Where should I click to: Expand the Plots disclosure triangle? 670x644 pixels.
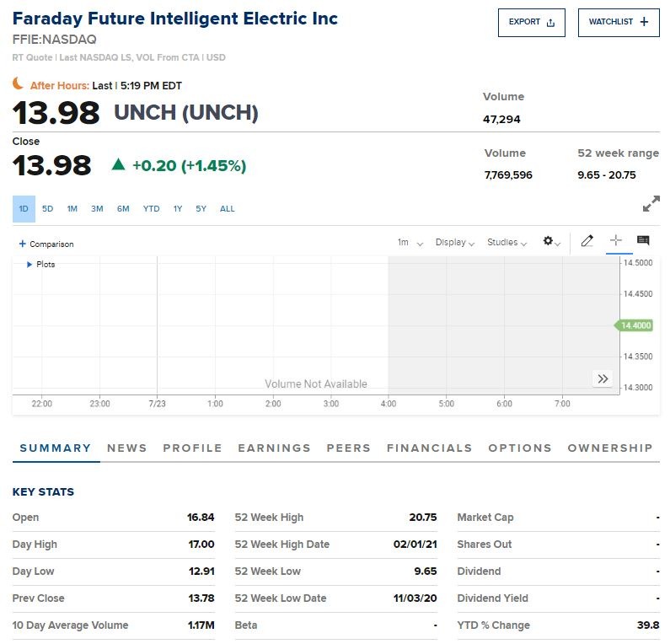point(30,265)
